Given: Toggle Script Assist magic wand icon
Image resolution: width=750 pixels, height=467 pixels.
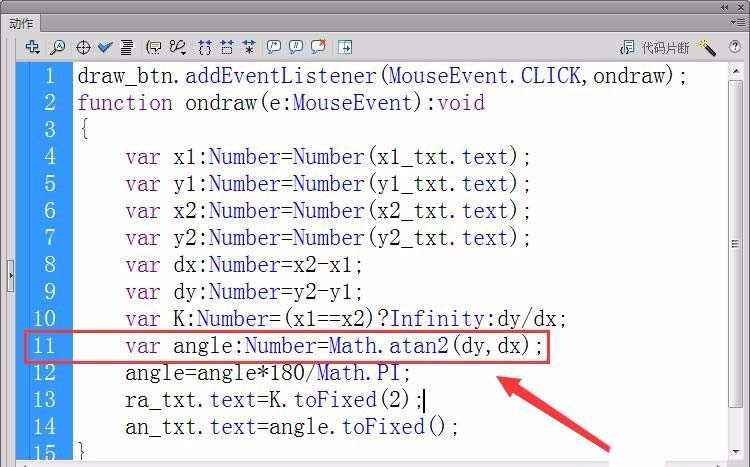Looking at the screenshot, I should click(x=707, y=47).
